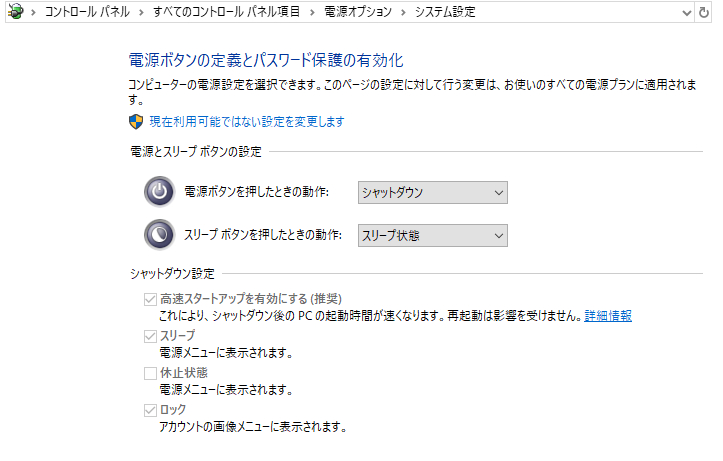This screenshot has height=461, width=723.
Task: Toggle the ロック checkbox
Action: 151,410
